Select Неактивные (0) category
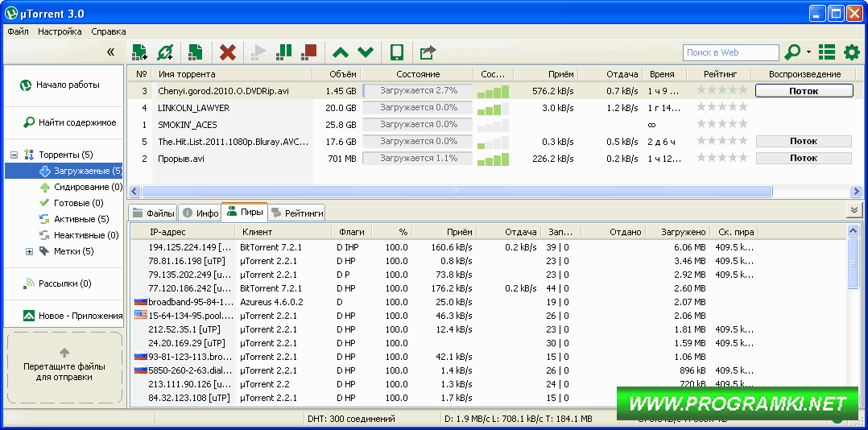The width and height of the screenshot is (868, 430). 79,235
